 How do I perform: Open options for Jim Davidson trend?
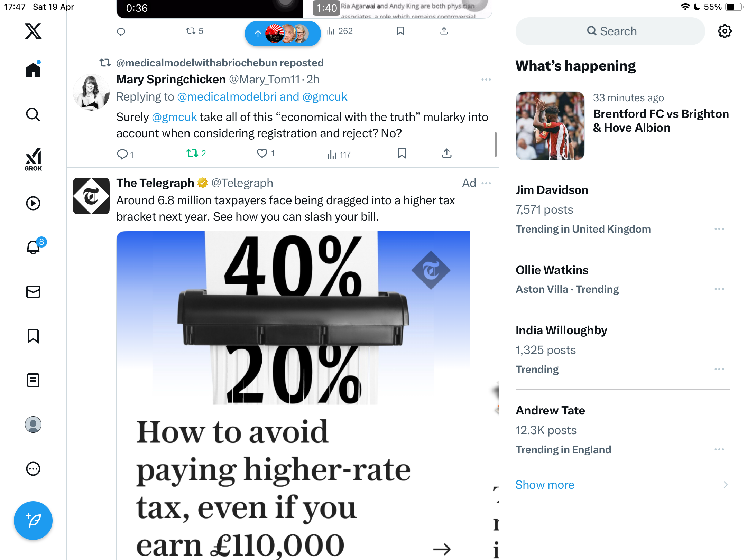pos(719,229)
